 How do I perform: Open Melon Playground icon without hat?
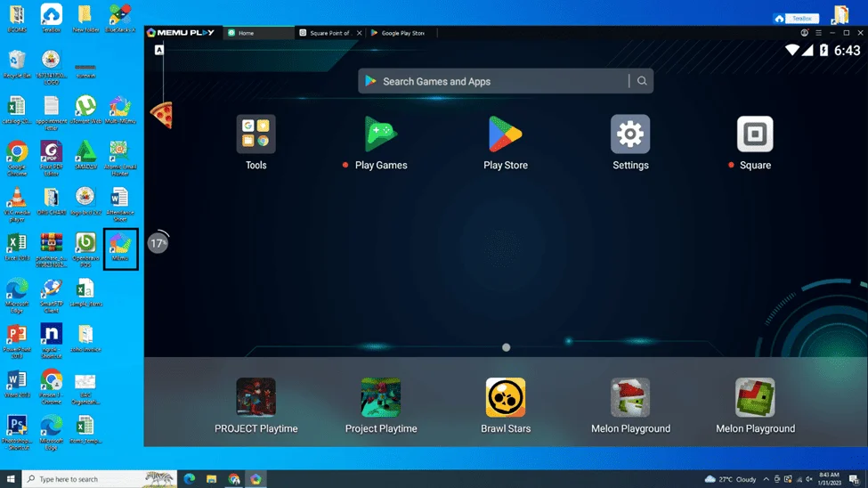tap(755, 397)
